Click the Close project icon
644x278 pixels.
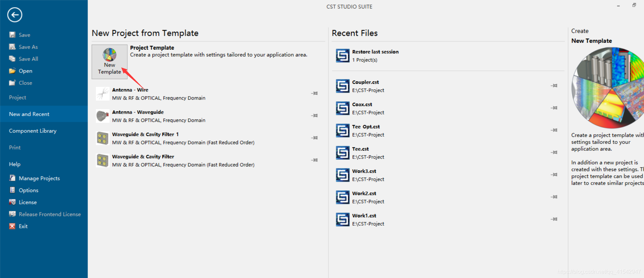(x=12, y=83)
